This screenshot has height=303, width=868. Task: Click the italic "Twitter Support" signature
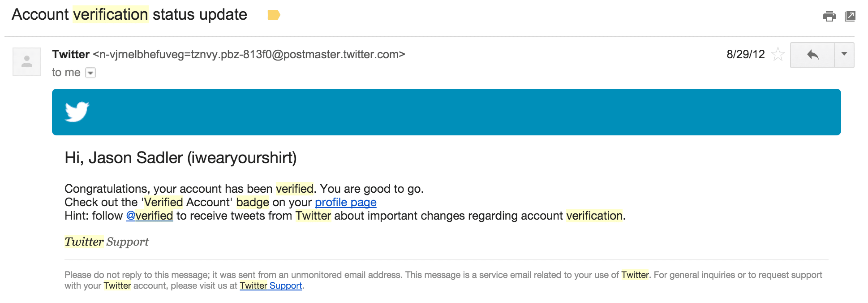[107, 242]
